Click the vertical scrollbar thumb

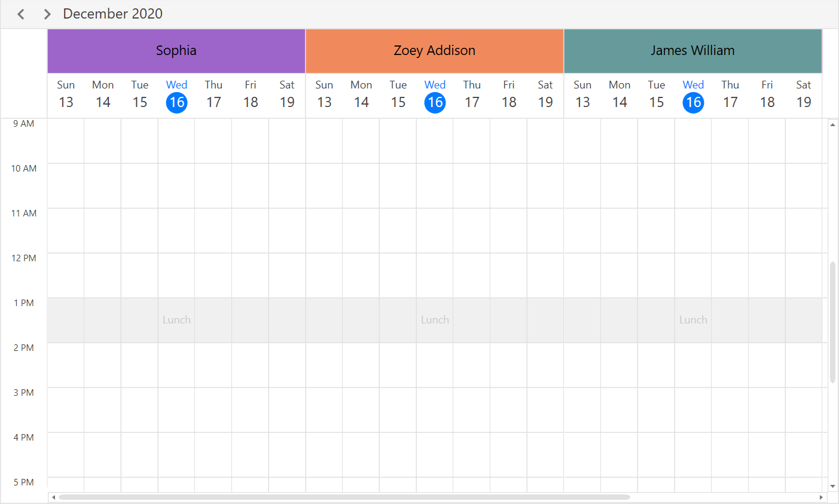[x=832, y=322]
